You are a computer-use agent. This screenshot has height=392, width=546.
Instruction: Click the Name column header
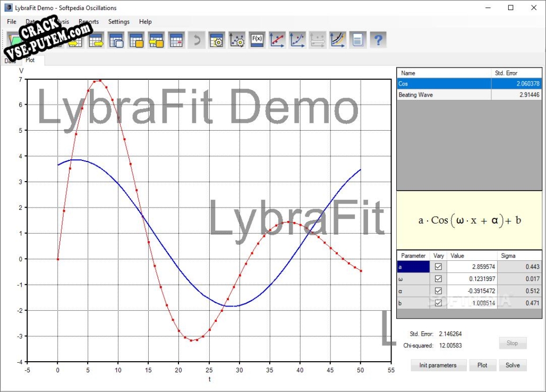pos(444,73)
